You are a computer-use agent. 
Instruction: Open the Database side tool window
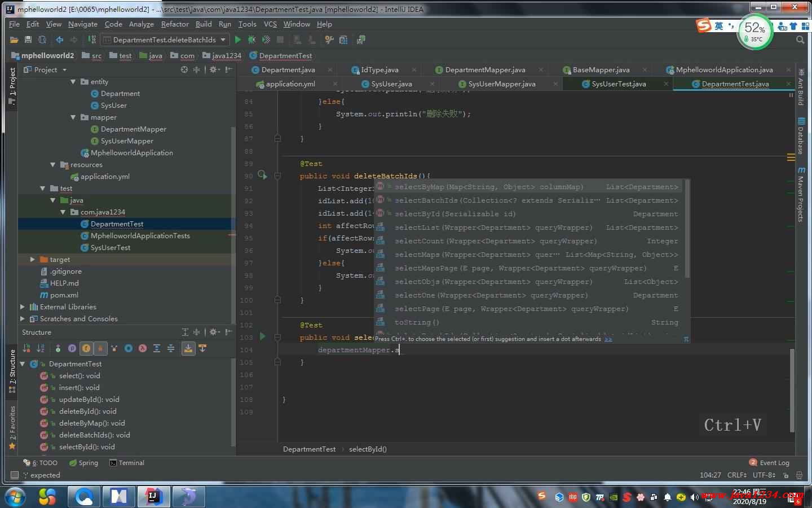tap(801, 135)
